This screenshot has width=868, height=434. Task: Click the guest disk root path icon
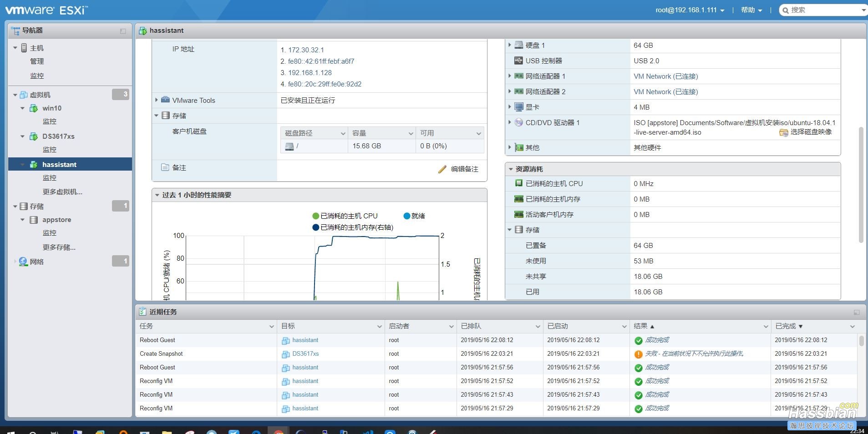click(x=289, y=146)
